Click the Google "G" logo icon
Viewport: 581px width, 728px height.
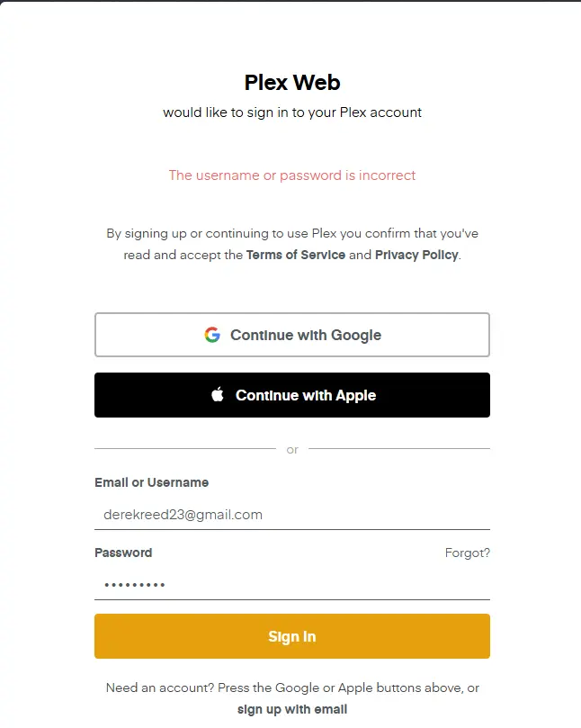pos(212,335)
